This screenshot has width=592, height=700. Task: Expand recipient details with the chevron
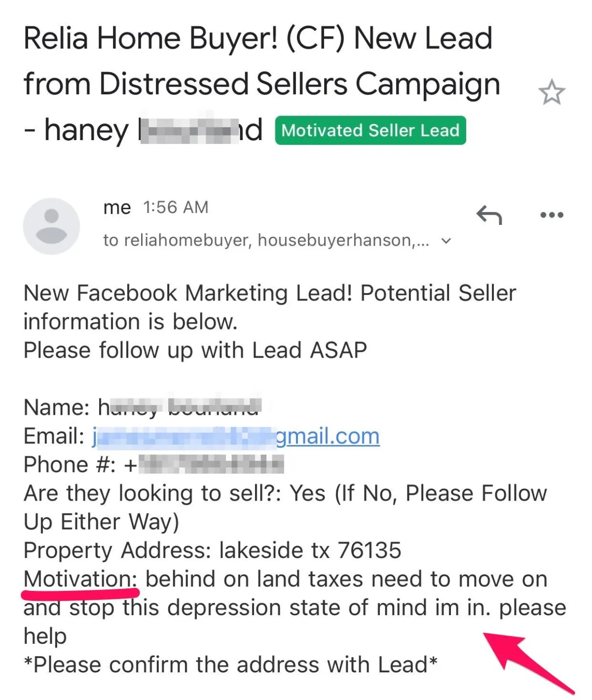click(446, 241)
